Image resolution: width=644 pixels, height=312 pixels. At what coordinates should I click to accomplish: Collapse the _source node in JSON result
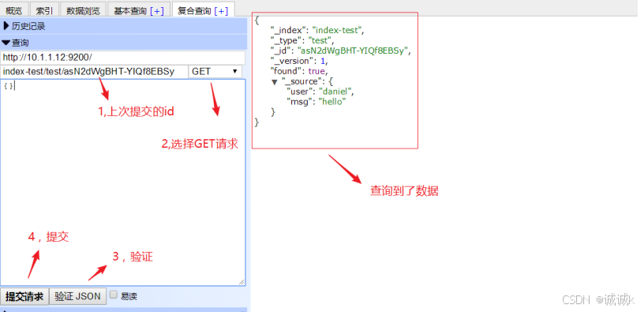275,82
